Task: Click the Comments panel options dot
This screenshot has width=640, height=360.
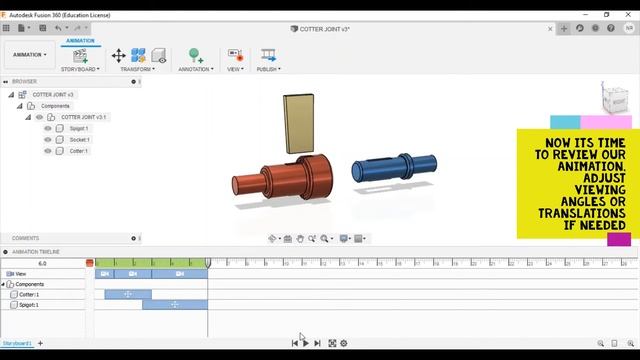Action: (133, 238)
